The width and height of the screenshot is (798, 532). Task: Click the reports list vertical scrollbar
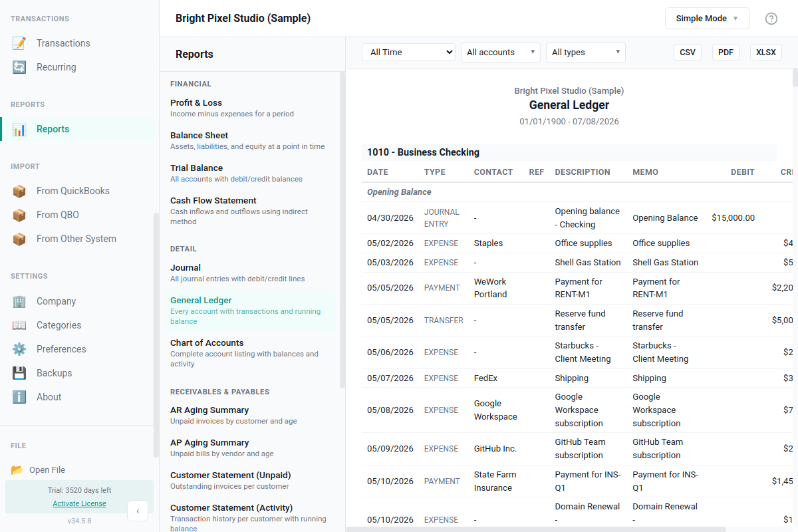(342, 229)
